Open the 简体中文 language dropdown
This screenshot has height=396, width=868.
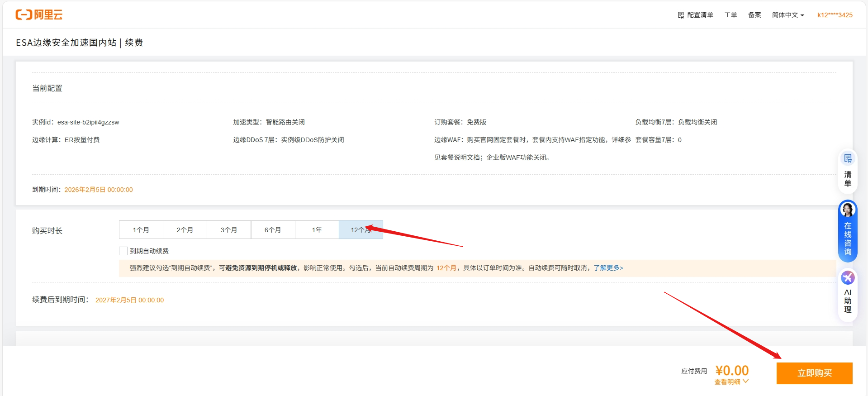point(787,15)
